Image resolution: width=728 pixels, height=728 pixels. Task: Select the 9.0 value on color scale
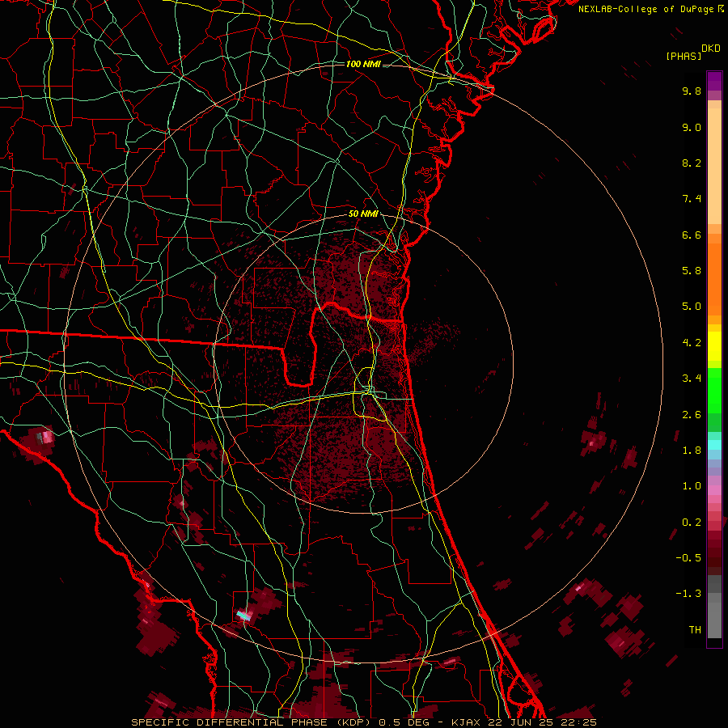click(x=692, y=127)
